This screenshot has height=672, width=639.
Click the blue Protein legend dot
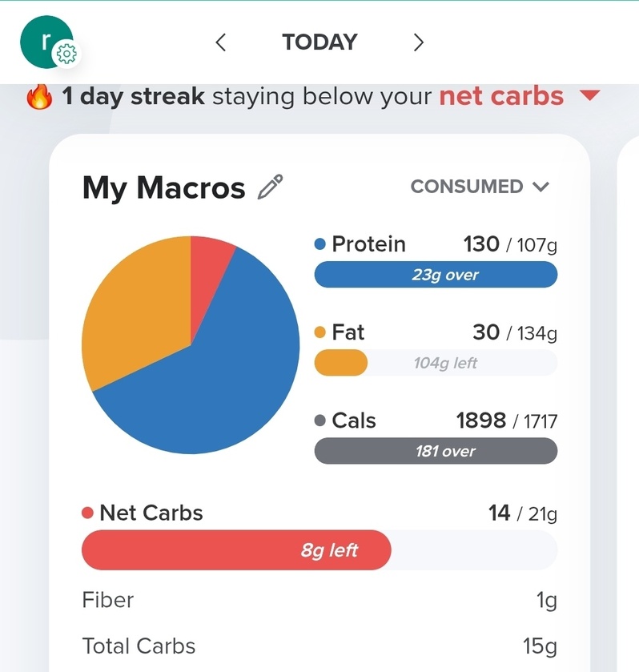pyautogui.click(x=319, y=244)
